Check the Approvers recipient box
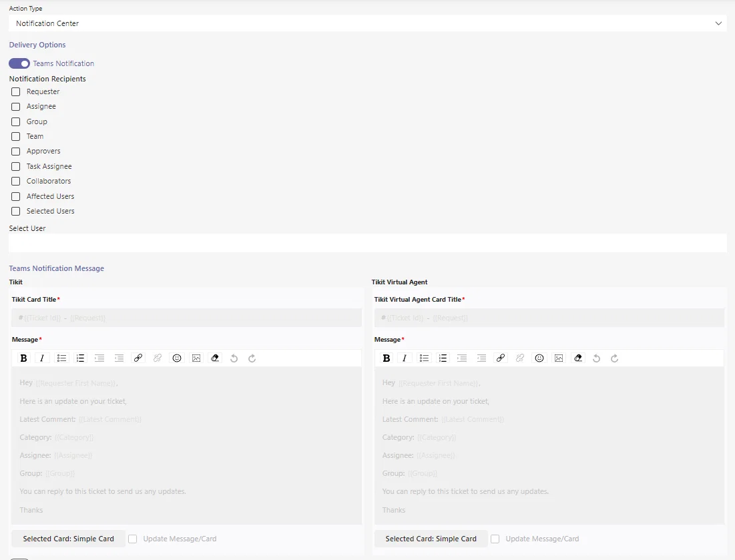Viewport: 735px width, 560px height. 15,152
